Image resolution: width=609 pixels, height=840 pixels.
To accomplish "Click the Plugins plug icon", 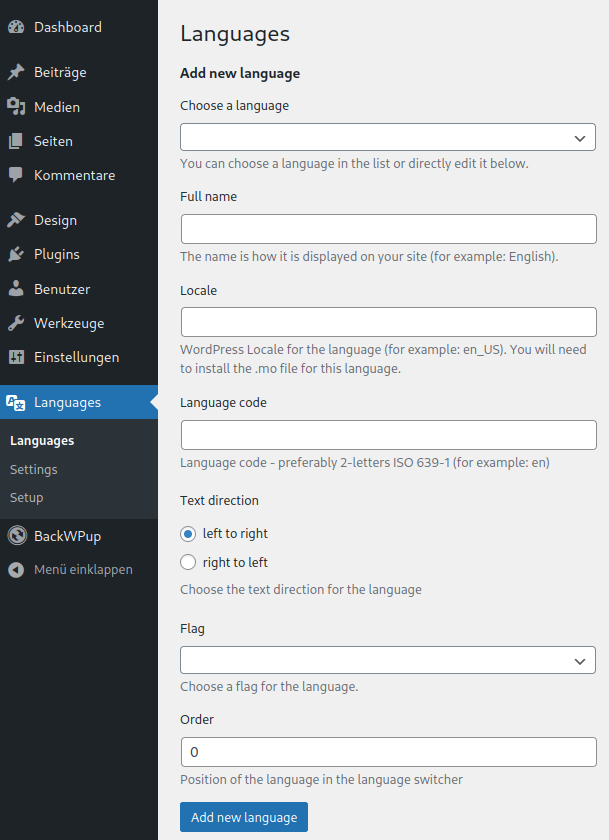I will point(16,254).
